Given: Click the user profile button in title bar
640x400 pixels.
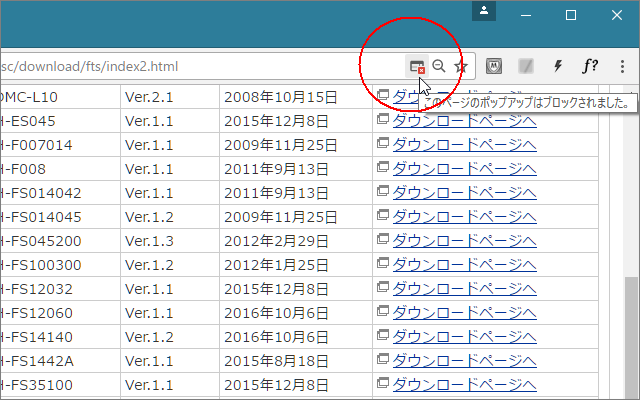Looking at the screenshot, I should pyautogui.click(x=484, y=11).
